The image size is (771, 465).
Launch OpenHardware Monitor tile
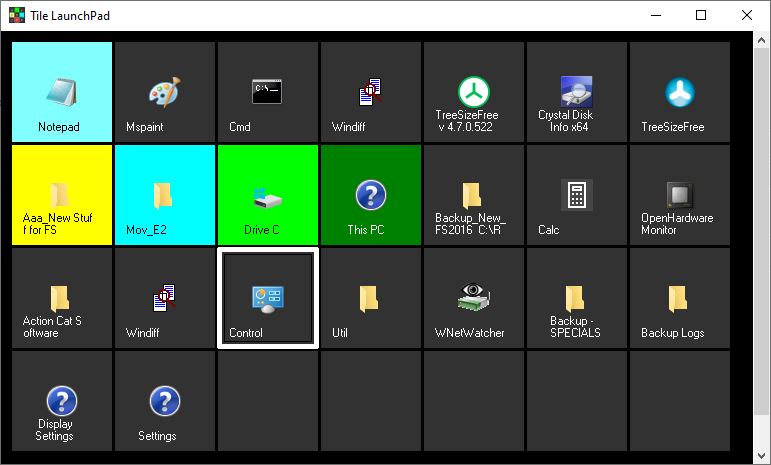[x=679, y=195]
